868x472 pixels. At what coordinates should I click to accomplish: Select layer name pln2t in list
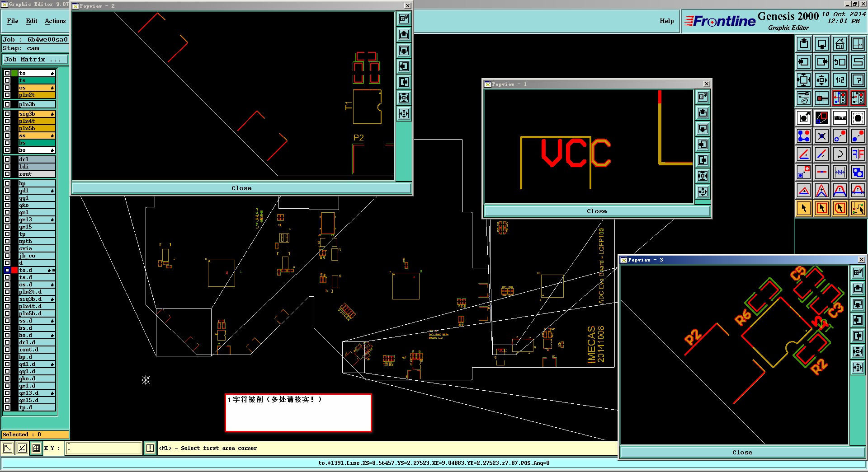(37, 95)
